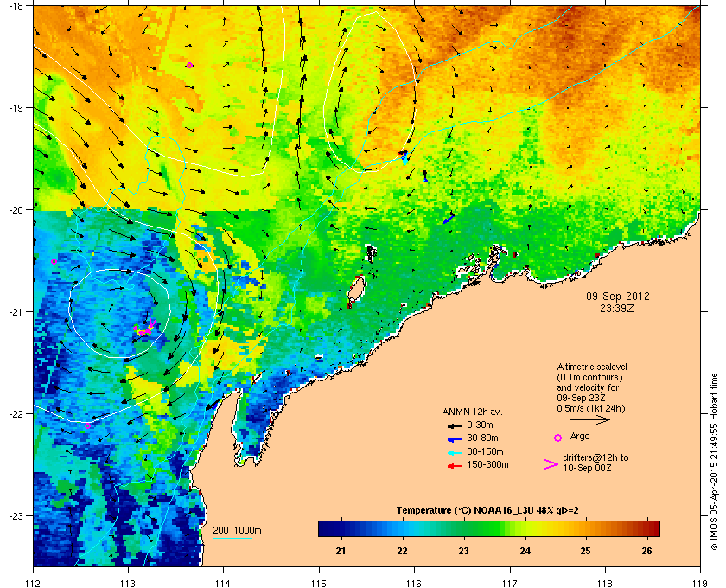The height and width of the screenshot is (588, 726).
Task: Click the green 23°C section of colorbar
Action: pyautogui.click(x=463, y=528)
